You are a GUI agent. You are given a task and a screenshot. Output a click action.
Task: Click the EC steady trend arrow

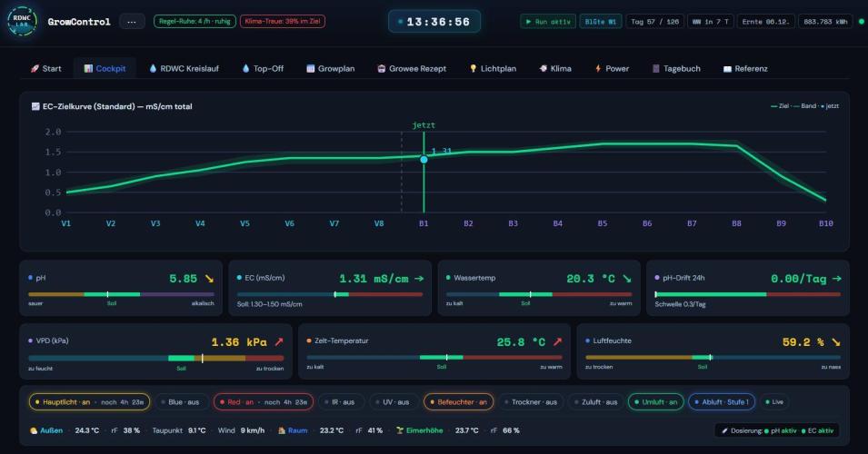coord(419,279)
